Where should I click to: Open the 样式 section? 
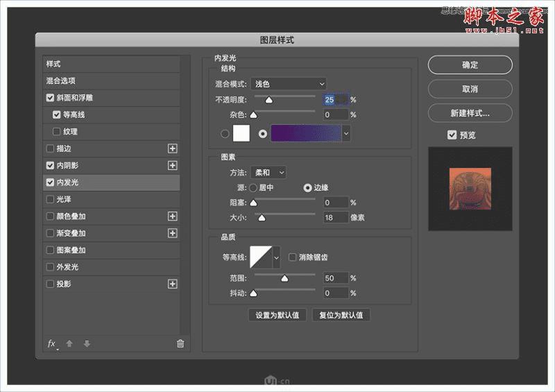(x=112, y=64)
